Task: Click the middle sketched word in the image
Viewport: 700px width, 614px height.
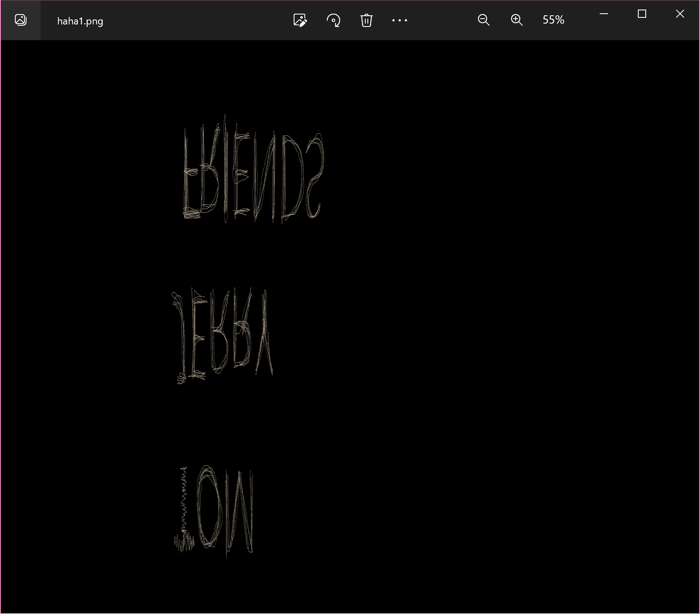Action: click(x=224, y=336)
